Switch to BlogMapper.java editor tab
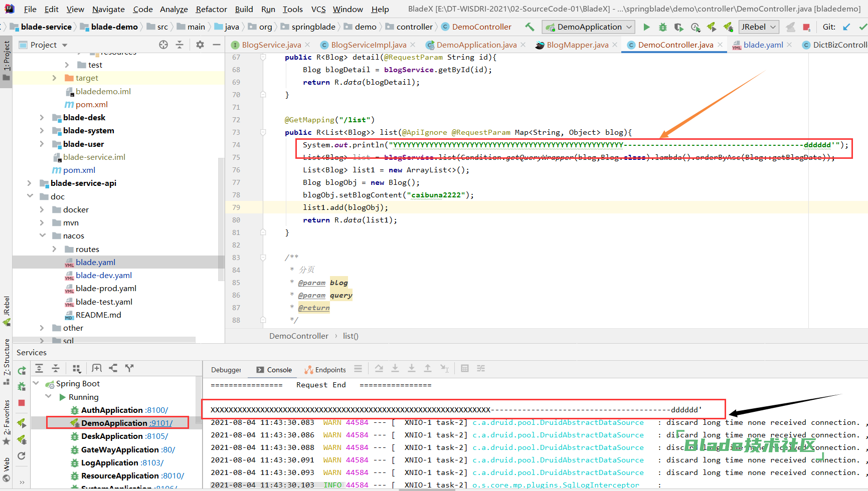Screen dimensions: 868x491 click(578, 45)
